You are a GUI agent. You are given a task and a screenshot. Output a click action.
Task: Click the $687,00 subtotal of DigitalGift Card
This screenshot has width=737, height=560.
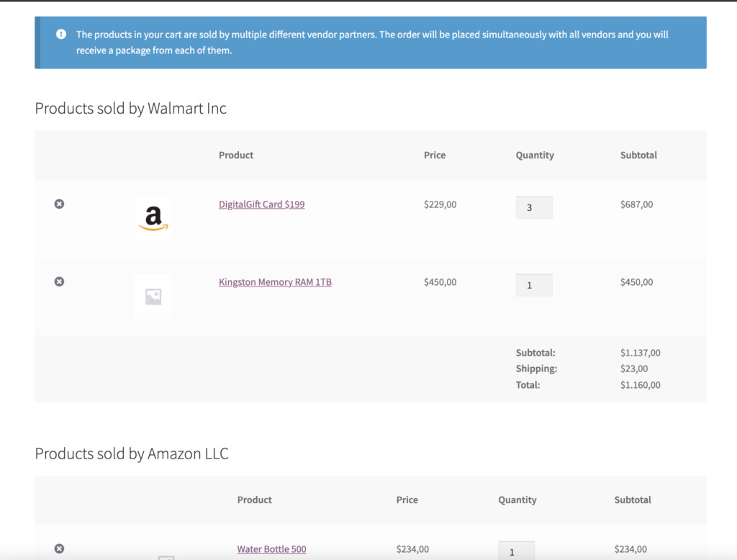pyautogui.click(x=636, y=204)
